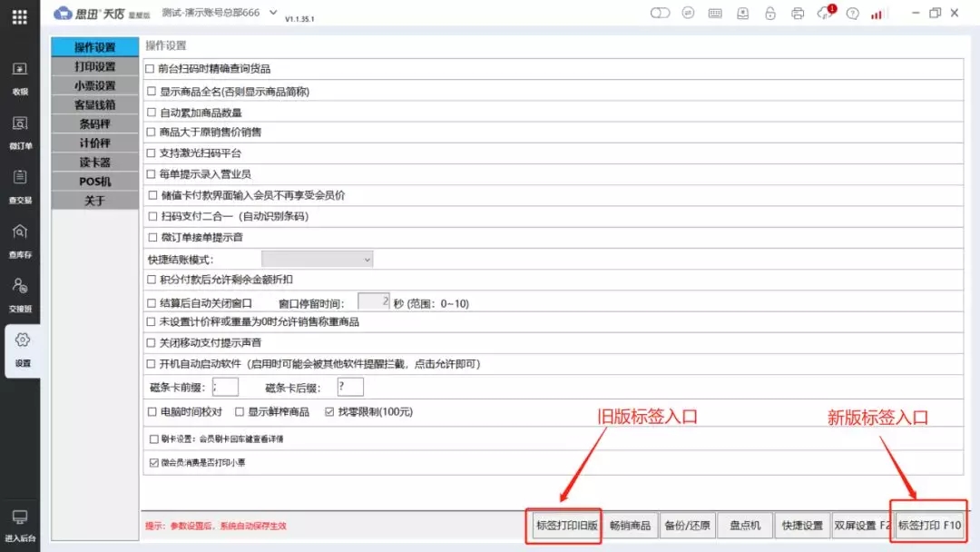Click the on-screen keyboard icon in the titlebar

(715, 13)
